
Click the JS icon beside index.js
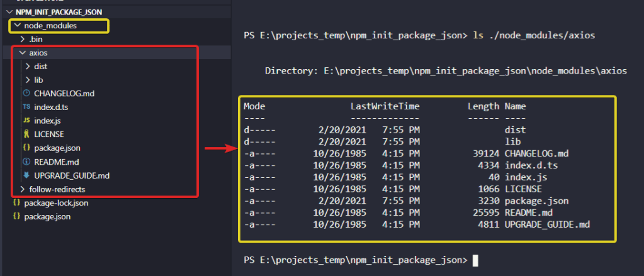coord(26,121)
